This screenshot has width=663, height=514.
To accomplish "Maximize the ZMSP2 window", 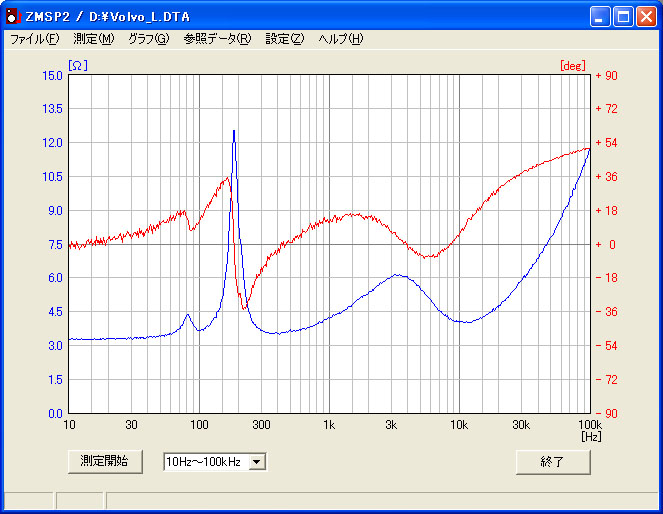I will click(x=623, y=17).
